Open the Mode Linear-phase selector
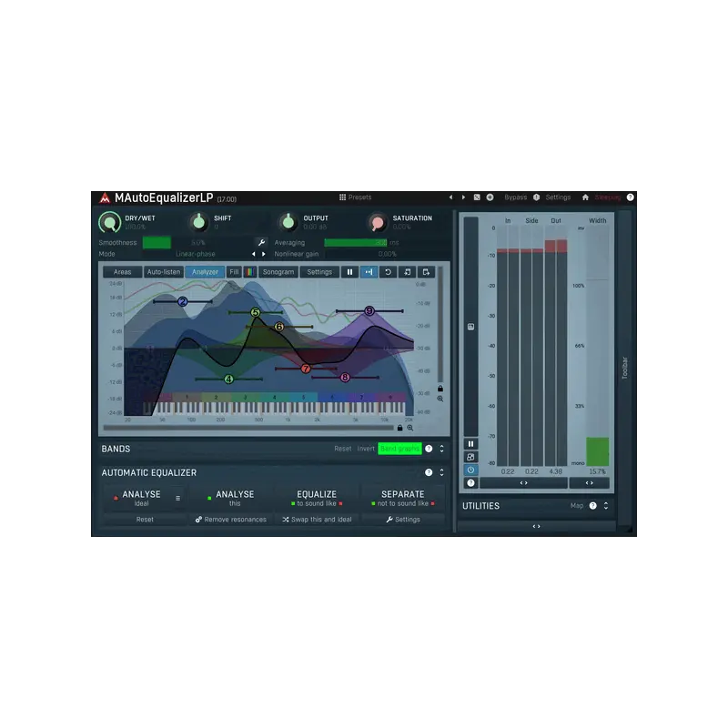The width and height of the screenshot is (728, 728). [x=196, y=255]
